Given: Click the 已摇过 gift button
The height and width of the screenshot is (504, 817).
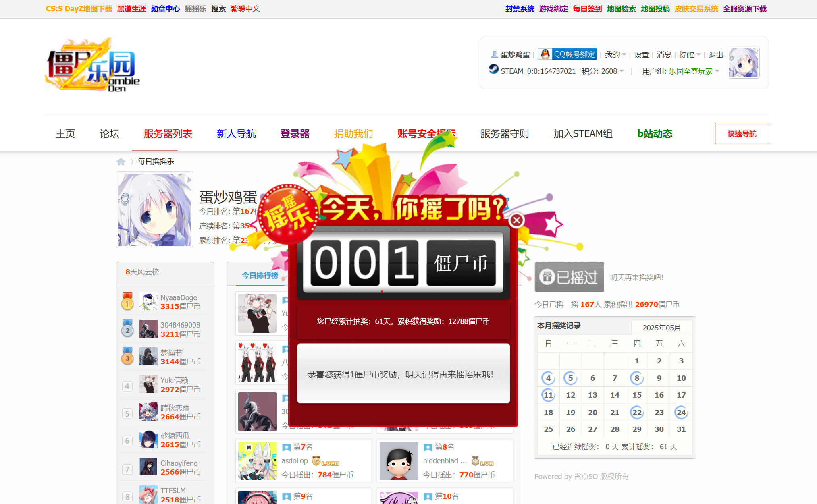Looking at the screenshot, I should 569,277.
